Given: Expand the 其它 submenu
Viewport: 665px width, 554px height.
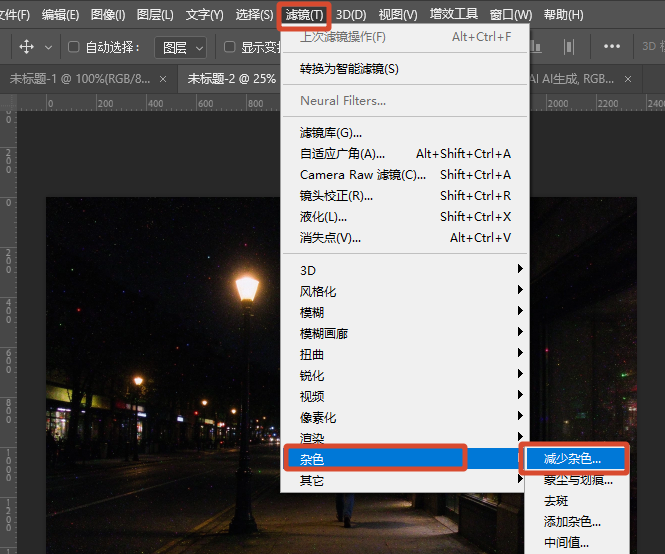Looking at the screenshot, I should (x=405, y=480).
